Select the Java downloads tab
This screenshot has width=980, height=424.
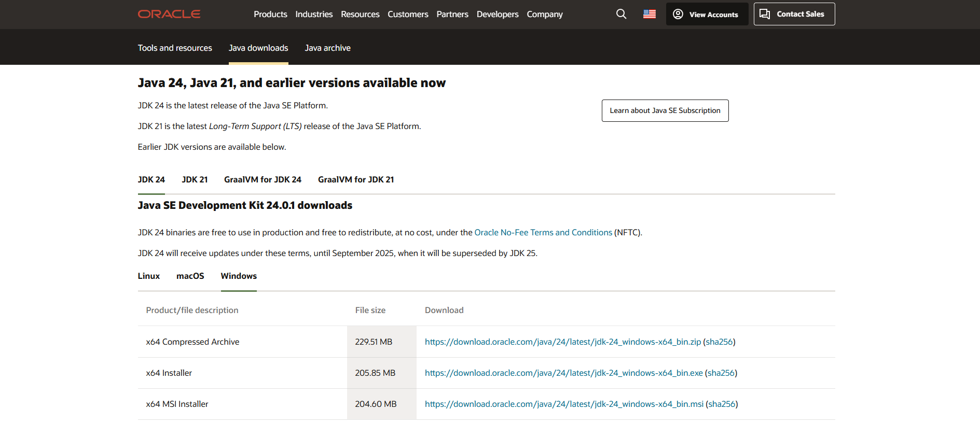point(258,48)
